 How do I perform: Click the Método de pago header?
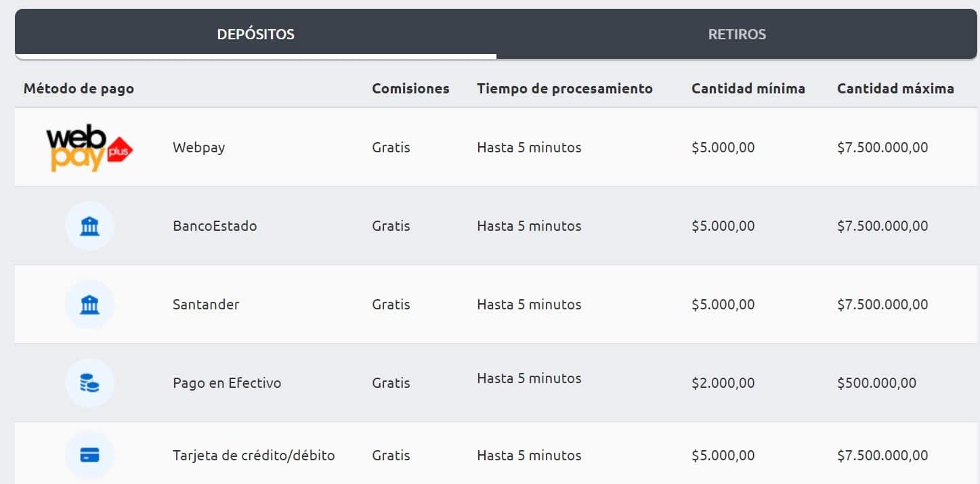pyautogui.click(x=79, y=88)
